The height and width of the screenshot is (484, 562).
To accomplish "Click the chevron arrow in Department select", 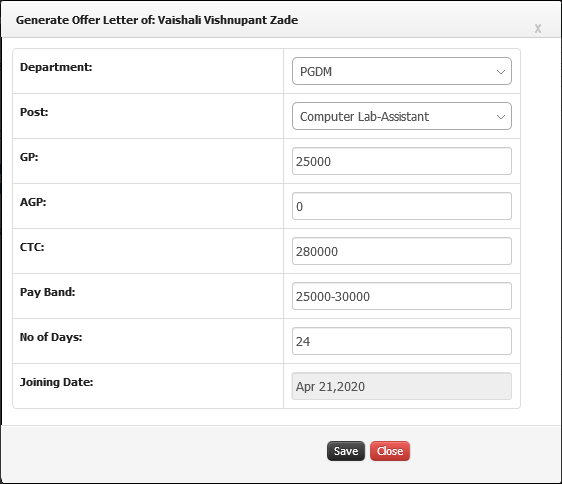I will (x=501, y=72).
